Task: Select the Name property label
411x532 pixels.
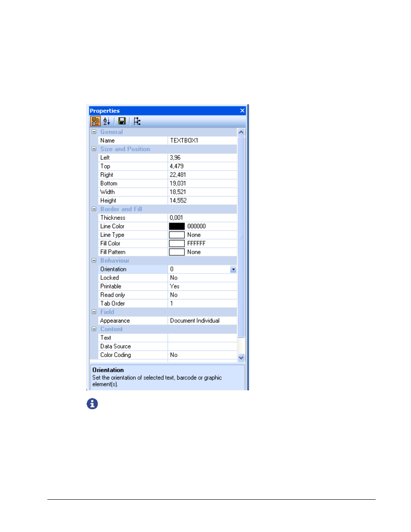Action: coord(107,140)
